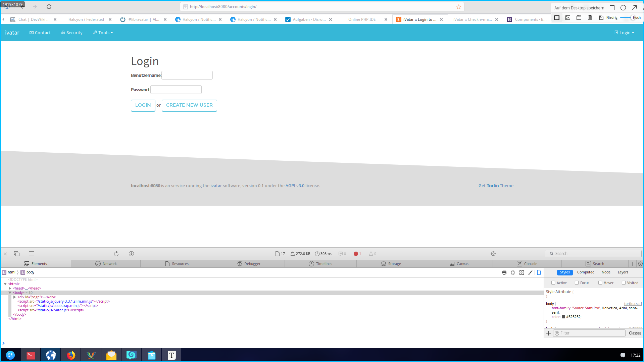Activate the element selection crosshair icon

pyautogui.click(x=493, y=254)
